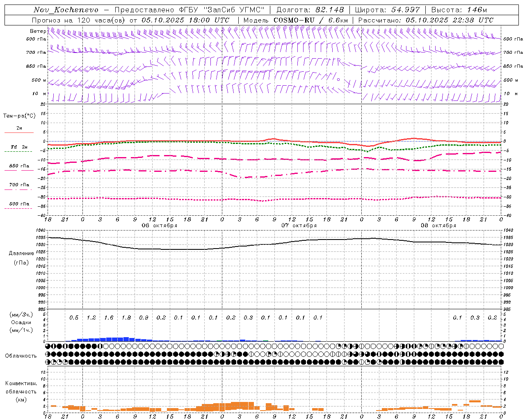Click the '(мм/1ч.)' precipitation unit label
525x420 pixels.
(x=21, y=330)
